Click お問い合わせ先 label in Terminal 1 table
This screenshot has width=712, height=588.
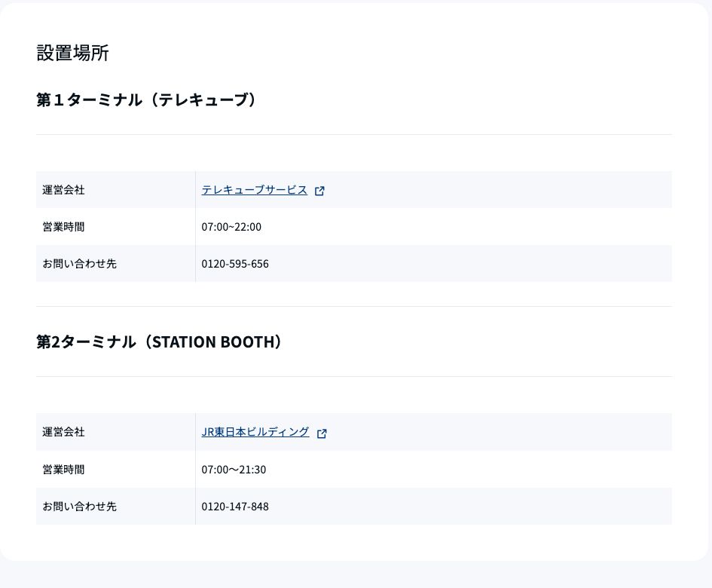point(79,264)
